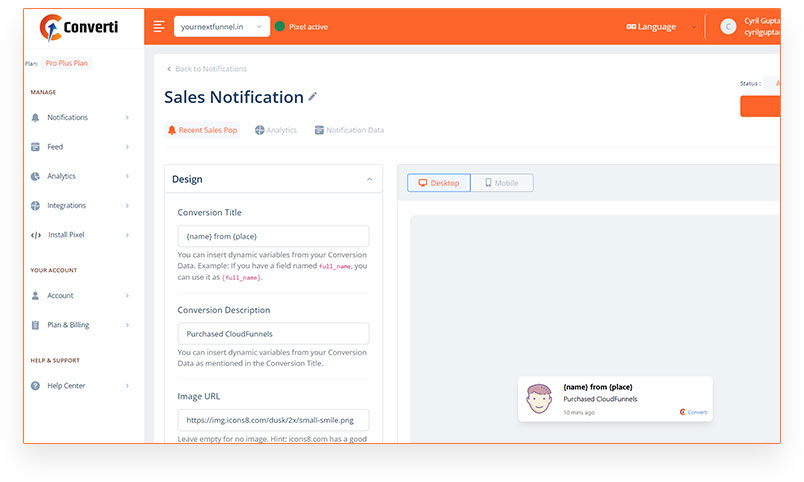Toggle the hamburger menu icon
This screenshot has height=482, width=804.
159,27
